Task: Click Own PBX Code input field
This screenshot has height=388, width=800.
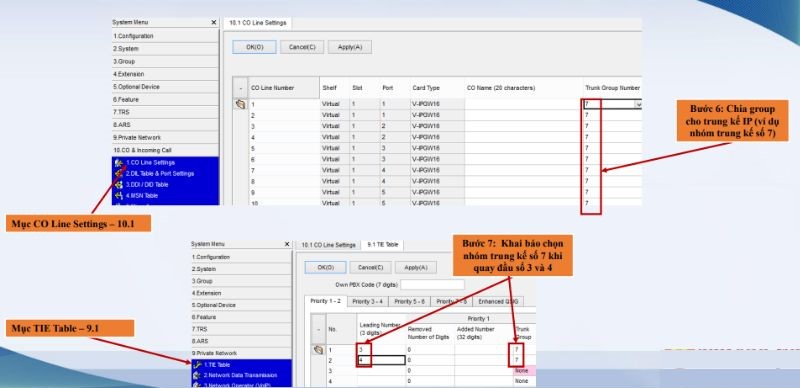Action: (x=432, y=284)
